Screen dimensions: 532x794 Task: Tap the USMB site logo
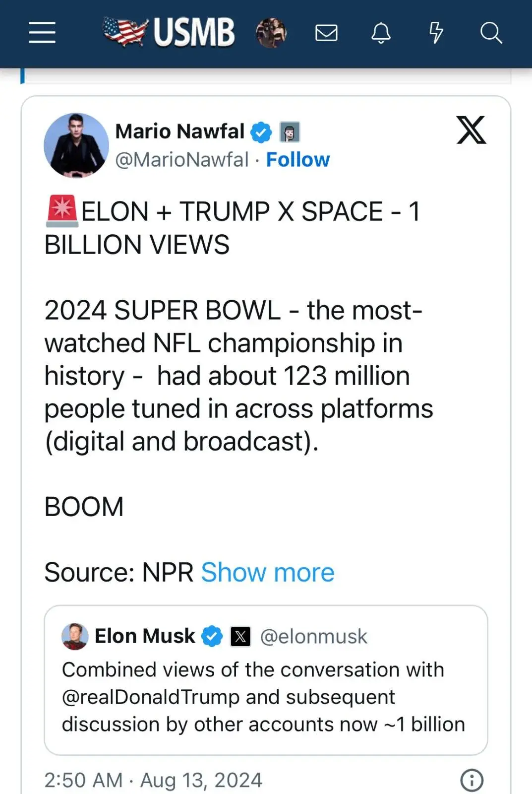tap(169, 32)
